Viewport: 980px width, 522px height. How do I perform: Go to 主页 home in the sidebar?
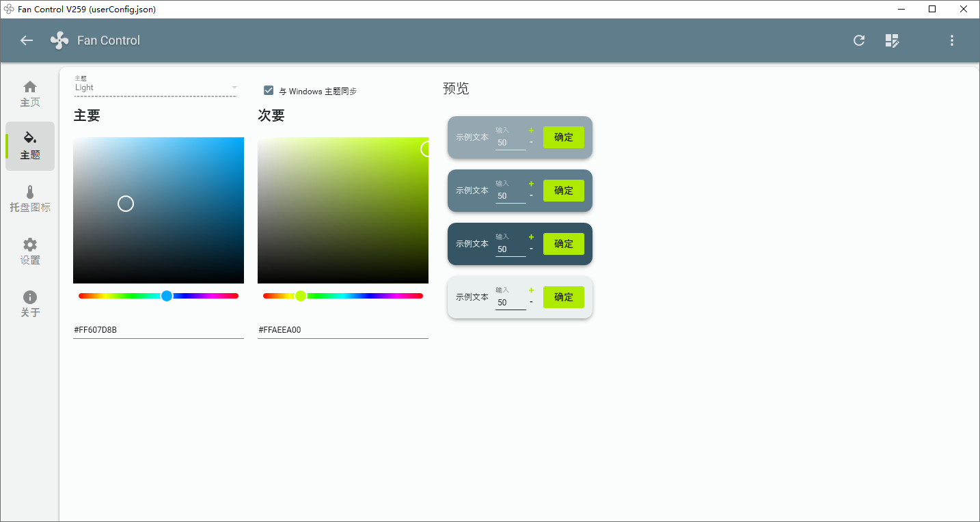coord(29,94)
